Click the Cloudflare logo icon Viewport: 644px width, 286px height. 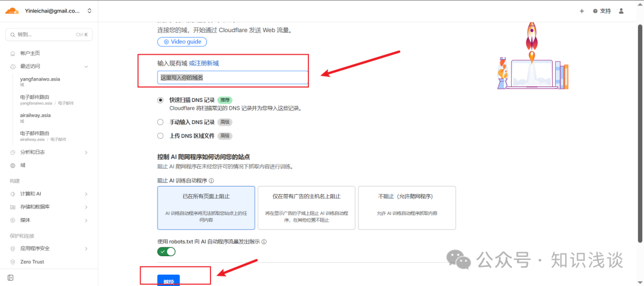(x=13, y=11)
